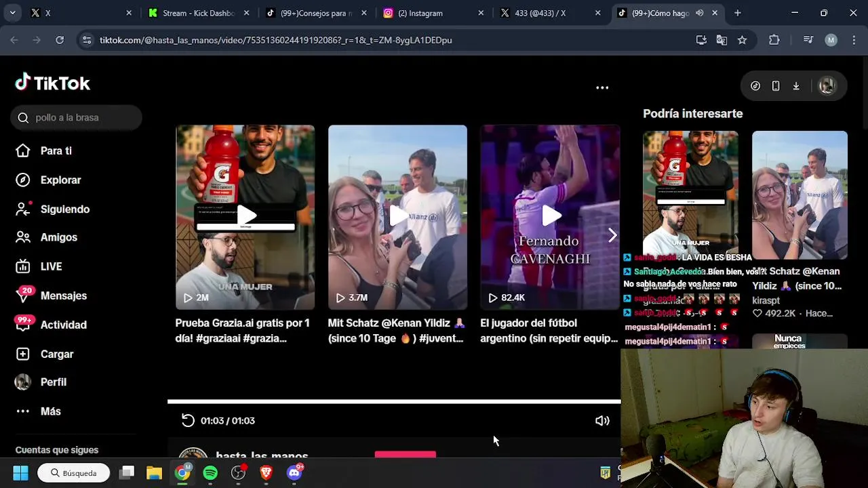Click the TikTok logo

(x=52, y=83)
